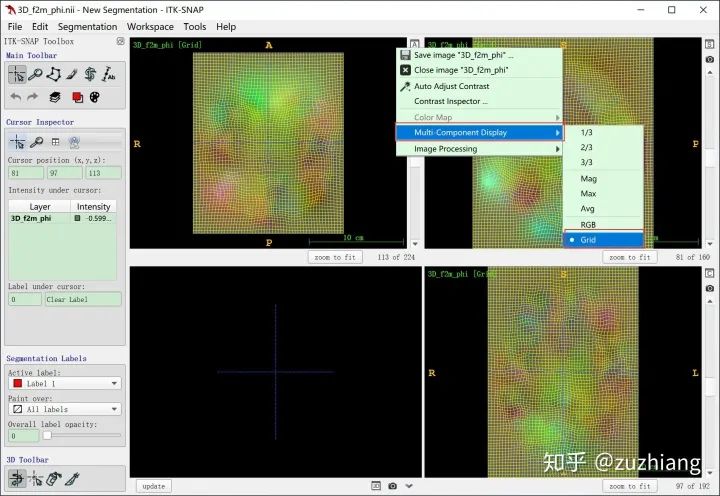Open the display layout grid page

point(56,142)
